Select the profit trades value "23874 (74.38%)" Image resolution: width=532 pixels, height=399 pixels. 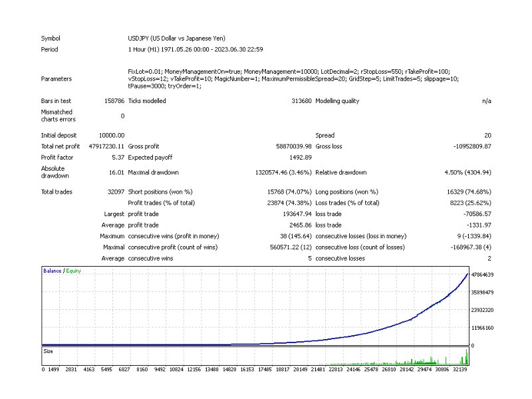click(x=289, y=203)
